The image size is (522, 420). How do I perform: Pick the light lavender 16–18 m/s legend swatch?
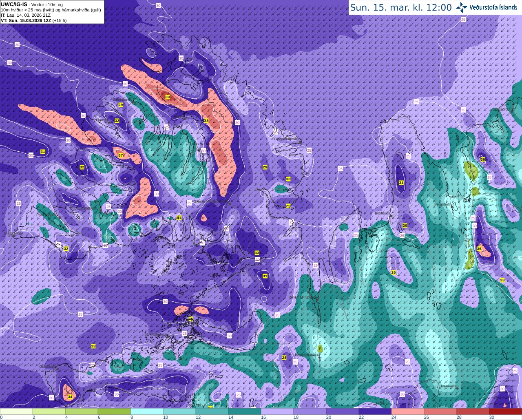277,411
